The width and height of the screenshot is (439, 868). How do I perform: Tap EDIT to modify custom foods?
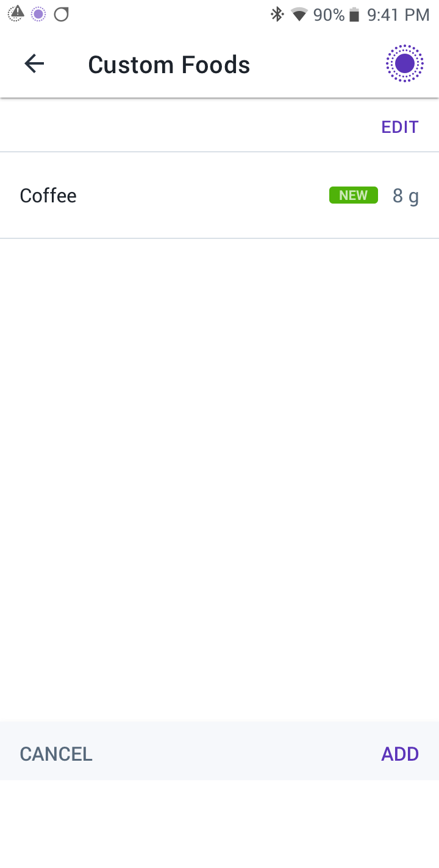(400, 127)
